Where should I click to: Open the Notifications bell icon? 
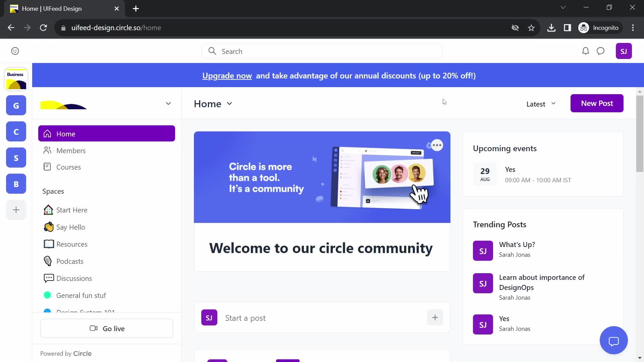point(585,51)
